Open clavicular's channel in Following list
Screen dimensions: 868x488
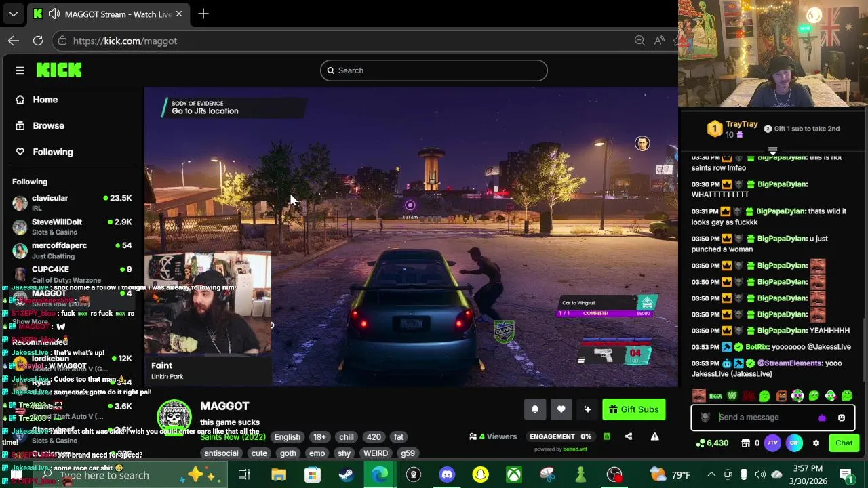(x=72, y=202)
